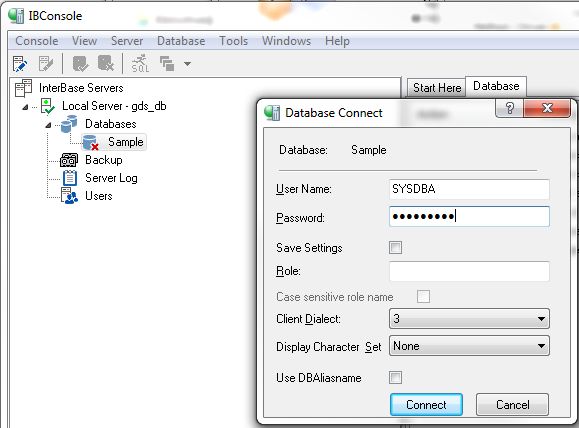Viewport: 579px width, 428px height.
Task: Click the Database Connect dialog title icon
Action: [272, 113]
